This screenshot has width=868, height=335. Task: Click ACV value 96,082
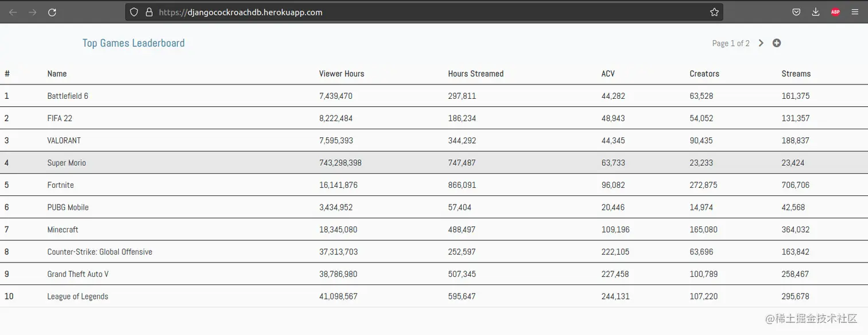coord(613,185)
